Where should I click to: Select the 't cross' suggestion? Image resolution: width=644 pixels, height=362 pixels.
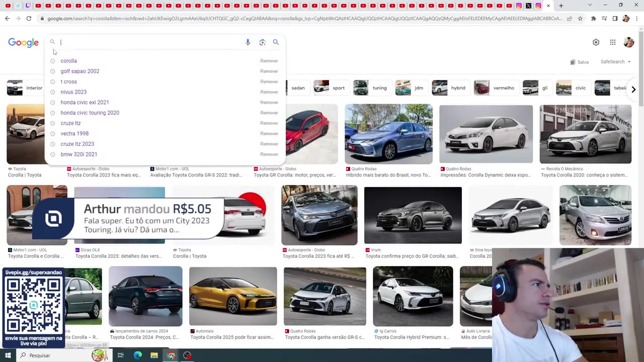[x=69, y=81]
